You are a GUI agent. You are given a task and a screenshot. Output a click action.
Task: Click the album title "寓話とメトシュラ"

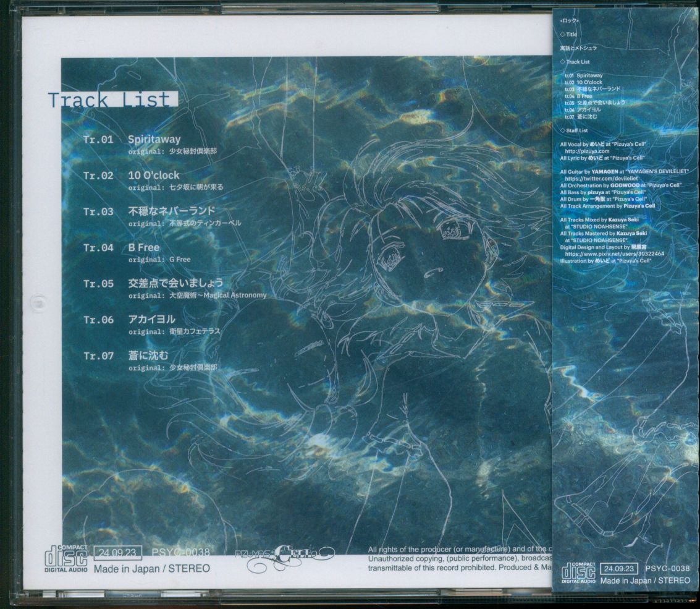point(578,48)
